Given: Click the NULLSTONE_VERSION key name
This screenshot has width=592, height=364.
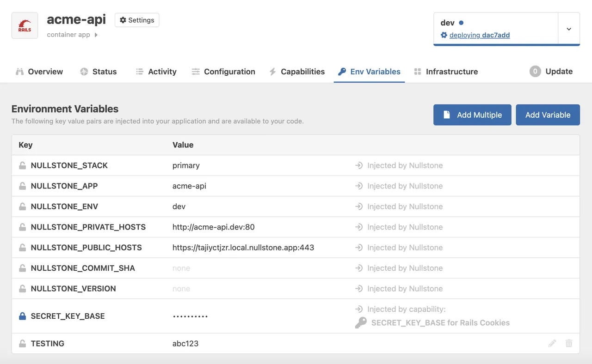Looking at the screenshot, I should (x=74, y=289).
